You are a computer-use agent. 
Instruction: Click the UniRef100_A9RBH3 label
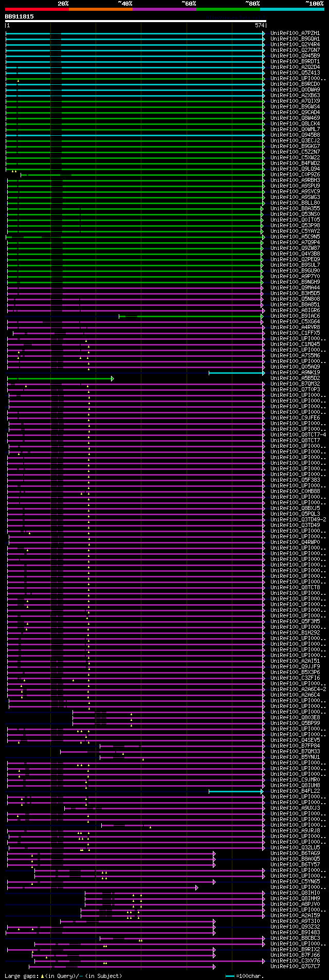(x=295, y=180)
